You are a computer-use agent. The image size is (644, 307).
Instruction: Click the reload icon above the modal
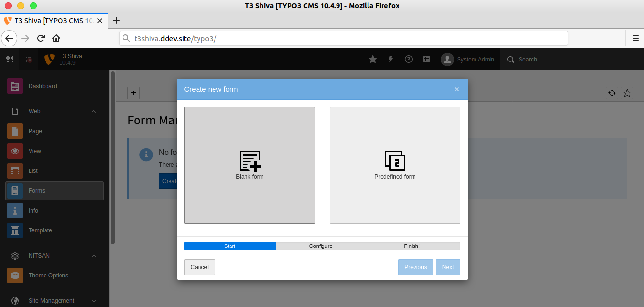[x=612, y=93]
